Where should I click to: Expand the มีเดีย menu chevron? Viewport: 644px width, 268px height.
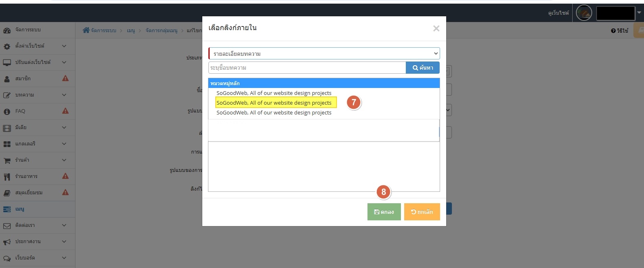(x=64, y=127)
